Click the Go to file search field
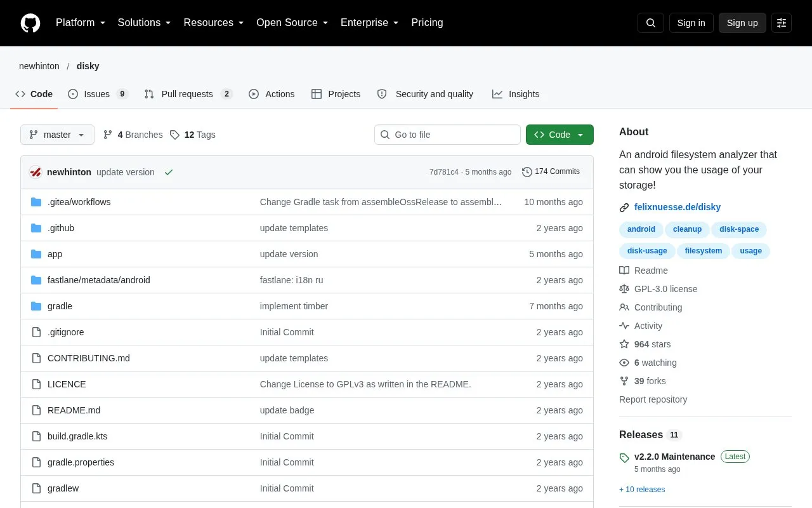Screen dimensions: 812x508 [447, 135]
